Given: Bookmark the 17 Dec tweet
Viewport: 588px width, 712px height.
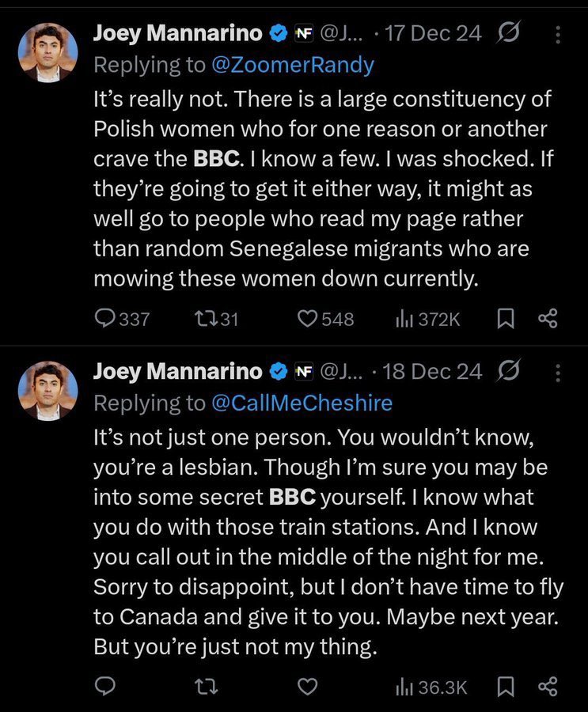Looking at the screenshot, I should point(505,318).
